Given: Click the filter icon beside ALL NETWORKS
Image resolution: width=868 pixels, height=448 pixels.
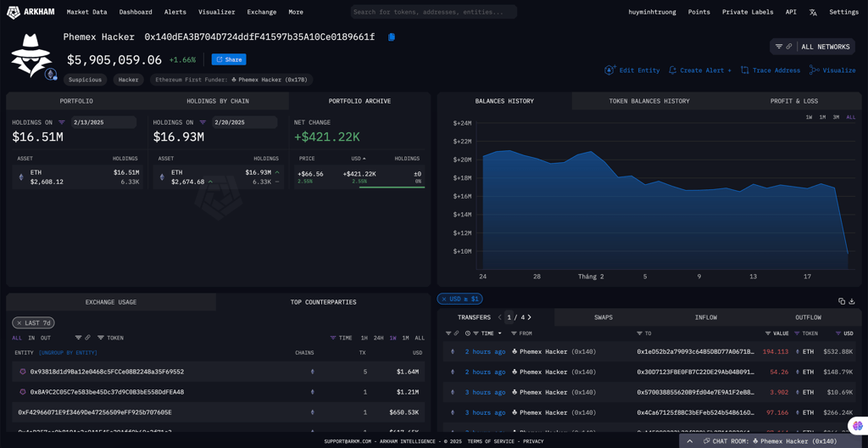Looking at the screenshot, I should point(779,47).
